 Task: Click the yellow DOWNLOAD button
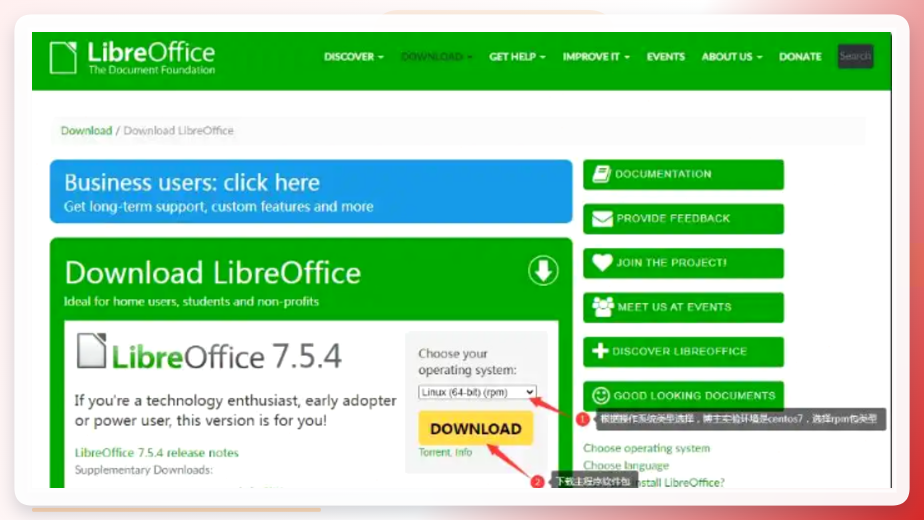tap(476, 429)
